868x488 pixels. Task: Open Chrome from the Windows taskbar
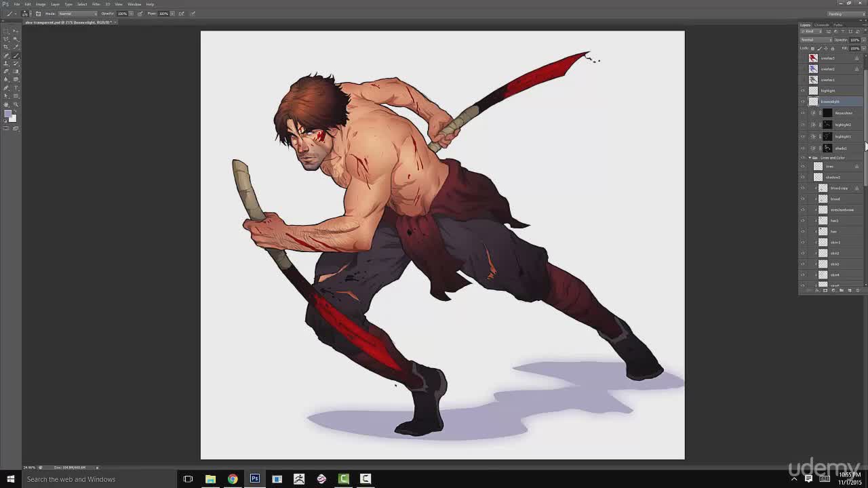tap(233, 479)
